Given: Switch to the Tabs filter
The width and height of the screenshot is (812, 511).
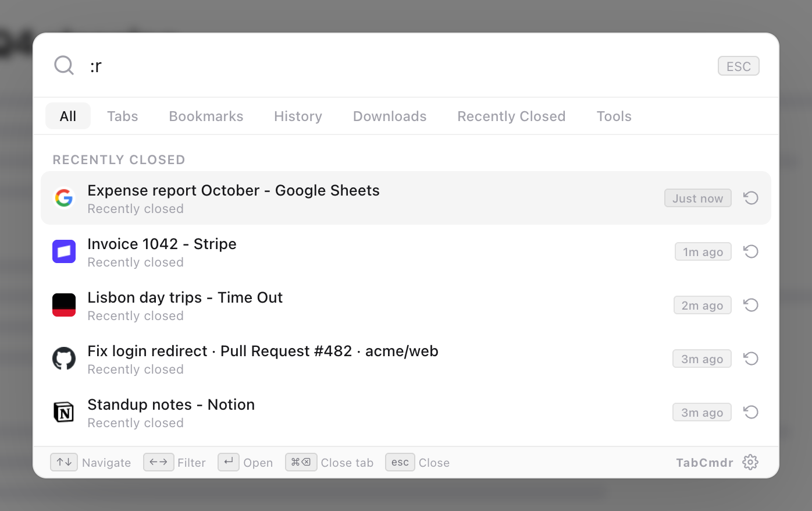Looking at the screenshot, I should point(123,116).
